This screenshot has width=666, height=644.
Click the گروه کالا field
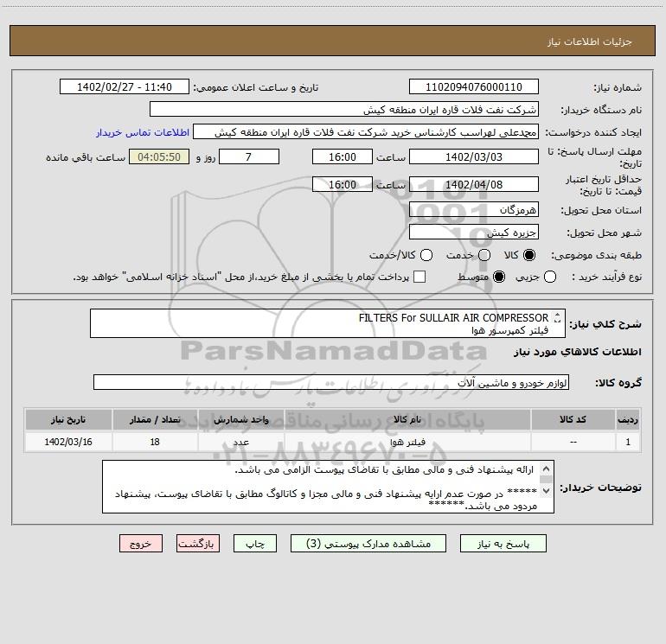pos(331,382)
